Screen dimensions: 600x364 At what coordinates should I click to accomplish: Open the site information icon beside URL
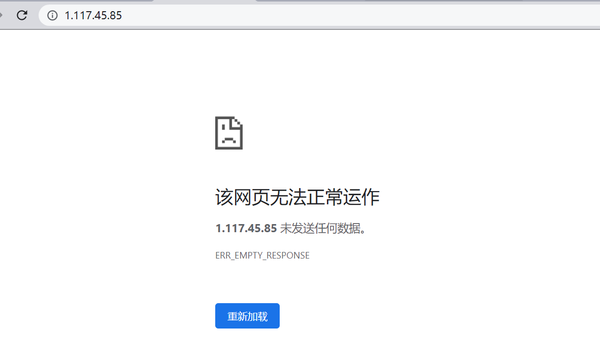[x=52, y=15]
